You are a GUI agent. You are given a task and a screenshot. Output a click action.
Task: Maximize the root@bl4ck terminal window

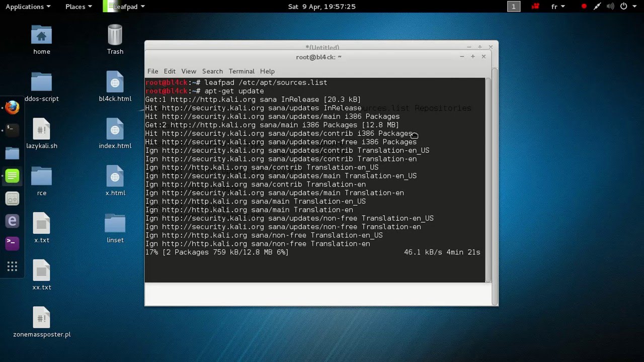point(473,57)
